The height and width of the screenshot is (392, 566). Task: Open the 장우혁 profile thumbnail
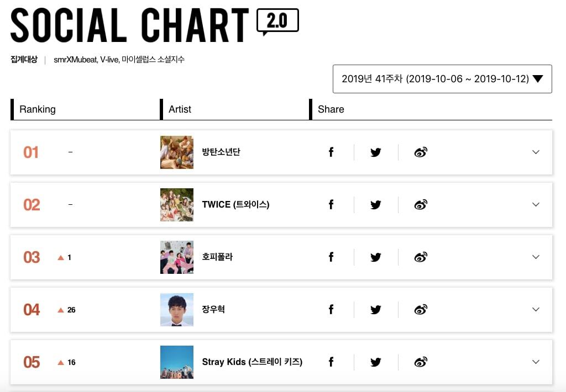pyautogui.click(x=177, y=310)
